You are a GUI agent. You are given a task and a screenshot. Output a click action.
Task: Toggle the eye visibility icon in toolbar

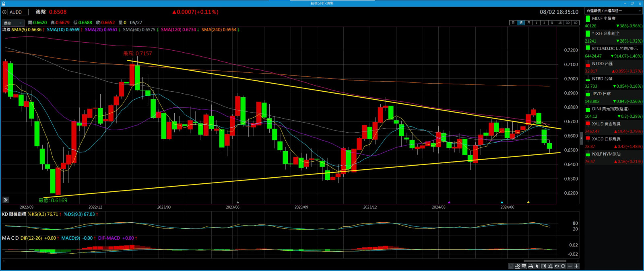557,266
